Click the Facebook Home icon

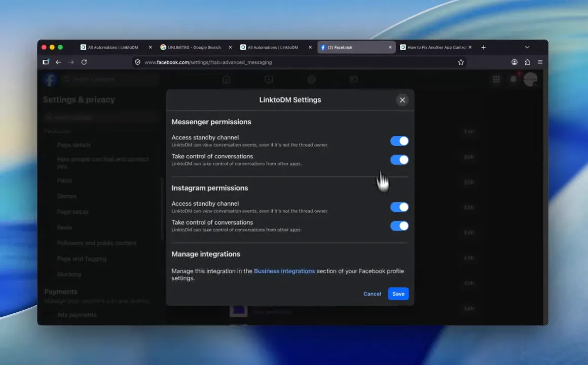tap(226, 80)
